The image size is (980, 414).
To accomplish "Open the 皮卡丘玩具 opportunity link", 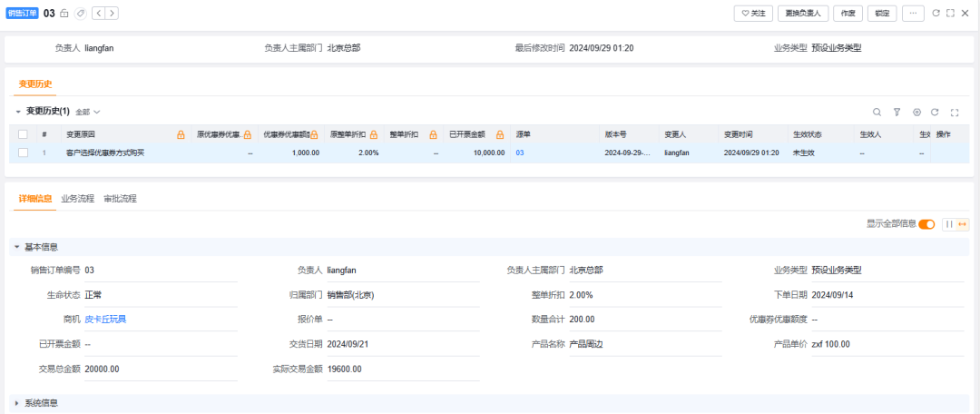I will coord(105,320).
